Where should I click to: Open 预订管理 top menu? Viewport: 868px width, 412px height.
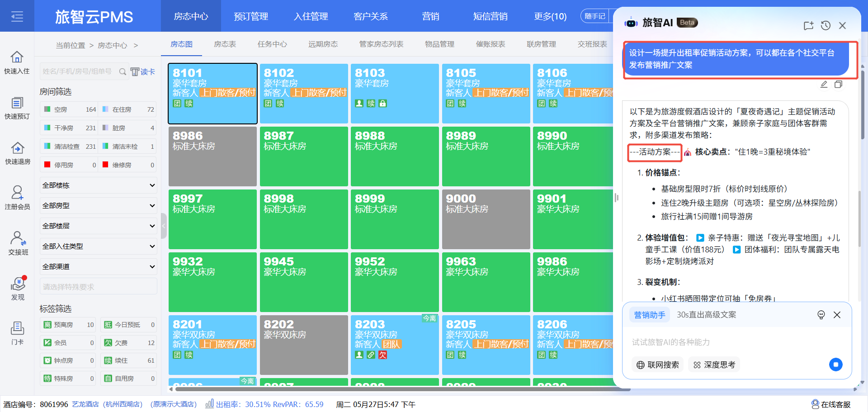pos(251,16)
